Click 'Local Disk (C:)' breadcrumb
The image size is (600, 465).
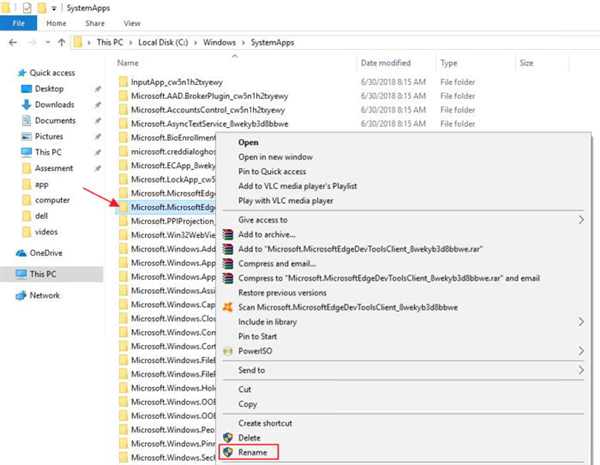pos(163,42)
